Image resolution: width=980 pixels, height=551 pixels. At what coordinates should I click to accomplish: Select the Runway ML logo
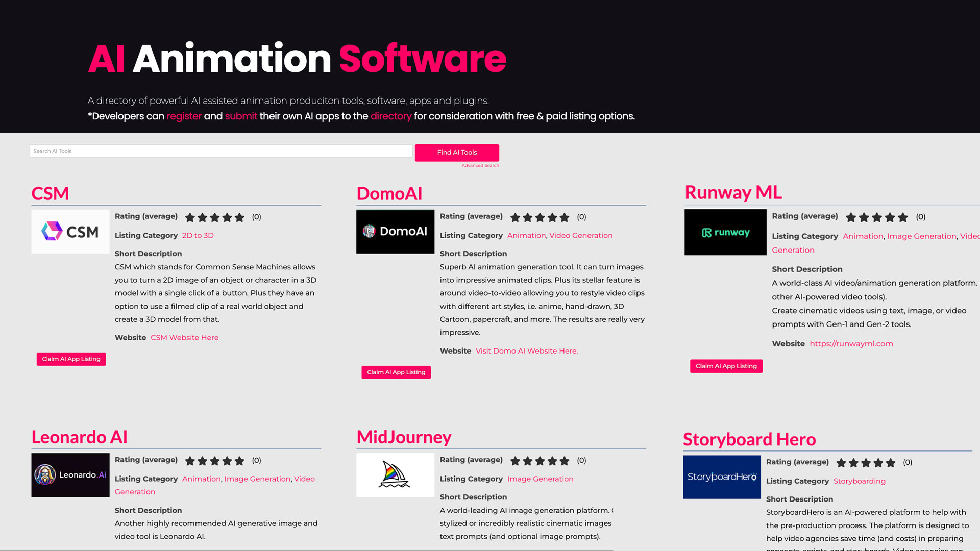[725, 232]
